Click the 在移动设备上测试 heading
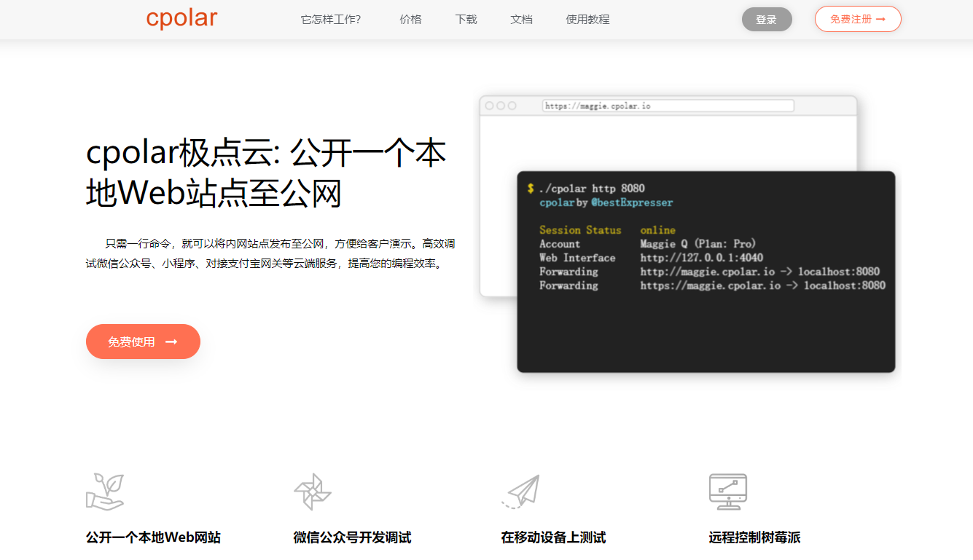The height and width of the screenshot is (560, 973). coord(553,537)
